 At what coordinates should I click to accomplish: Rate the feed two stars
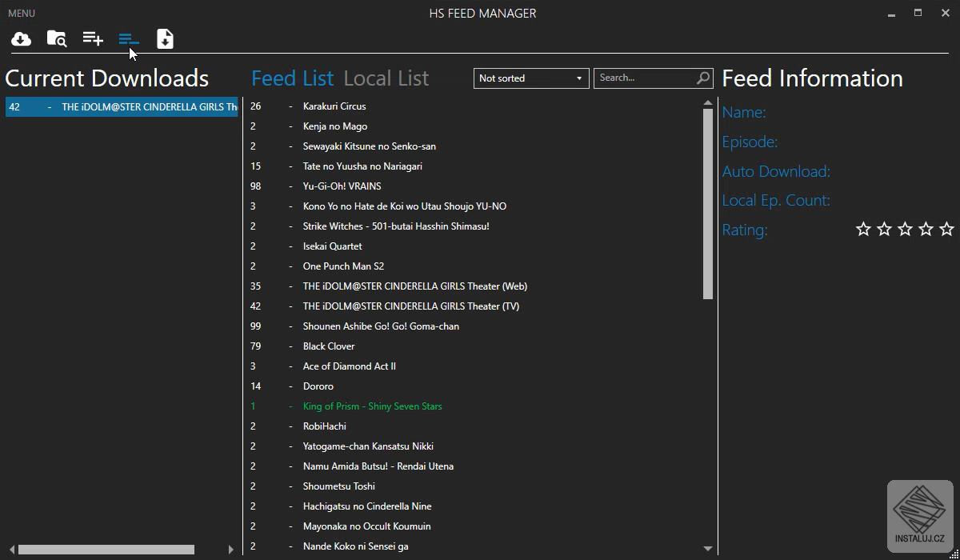point(884,230)
